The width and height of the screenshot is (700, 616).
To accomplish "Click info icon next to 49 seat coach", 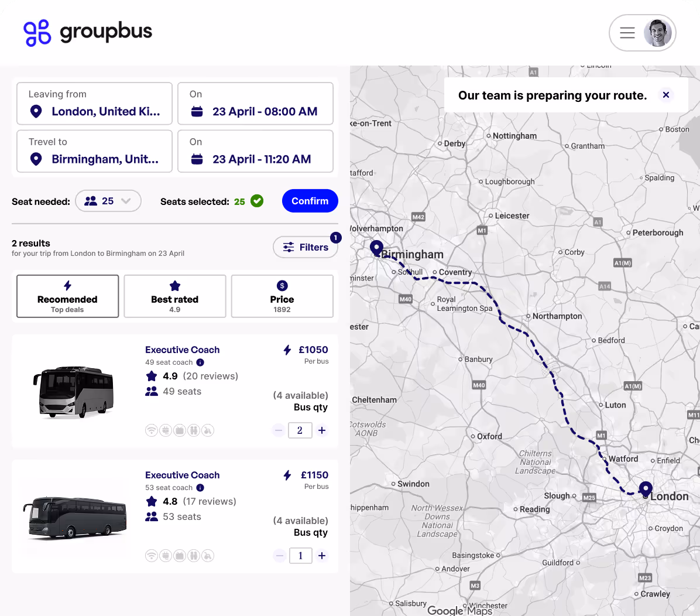I will [200, 362].
